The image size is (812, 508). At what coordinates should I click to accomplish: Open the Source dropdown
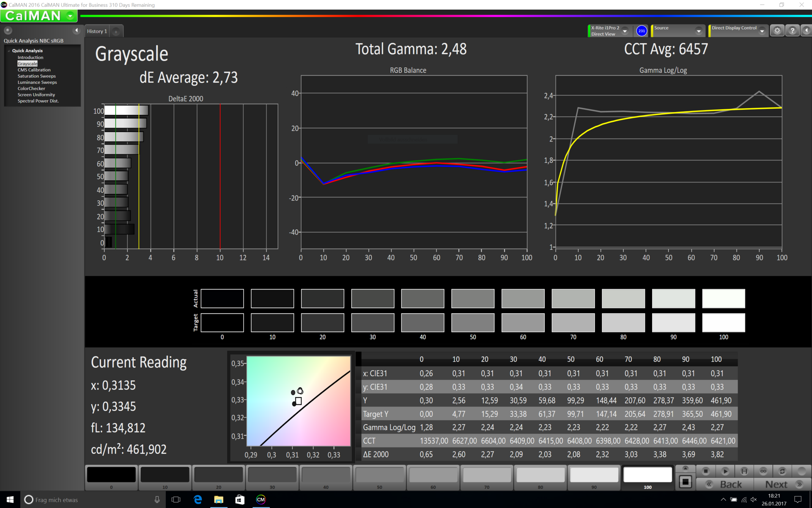click(698, 31)
